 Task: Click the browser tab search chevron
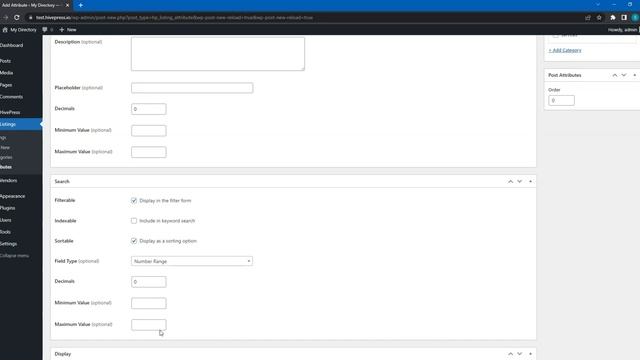[598, 4]
